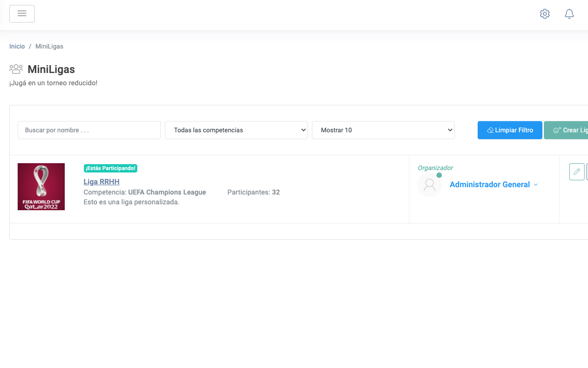This screenshot has height=368, width=588.
Task: Open settings via the gear icon
Action: (544, 14)
